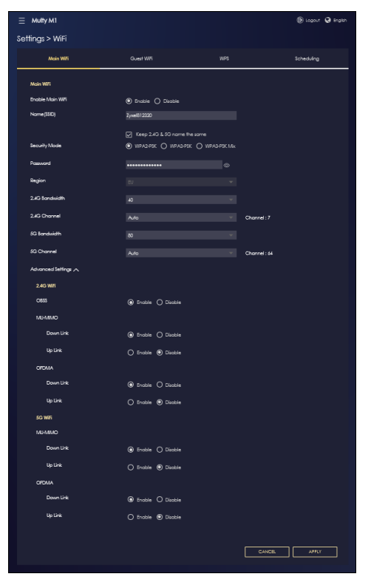Open the hamburger menu beside Multy M1

21,21
